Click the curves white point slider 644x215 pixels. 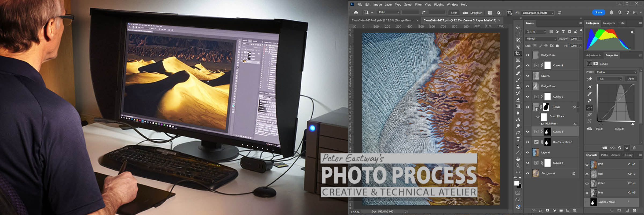click(x=633, y=124)
